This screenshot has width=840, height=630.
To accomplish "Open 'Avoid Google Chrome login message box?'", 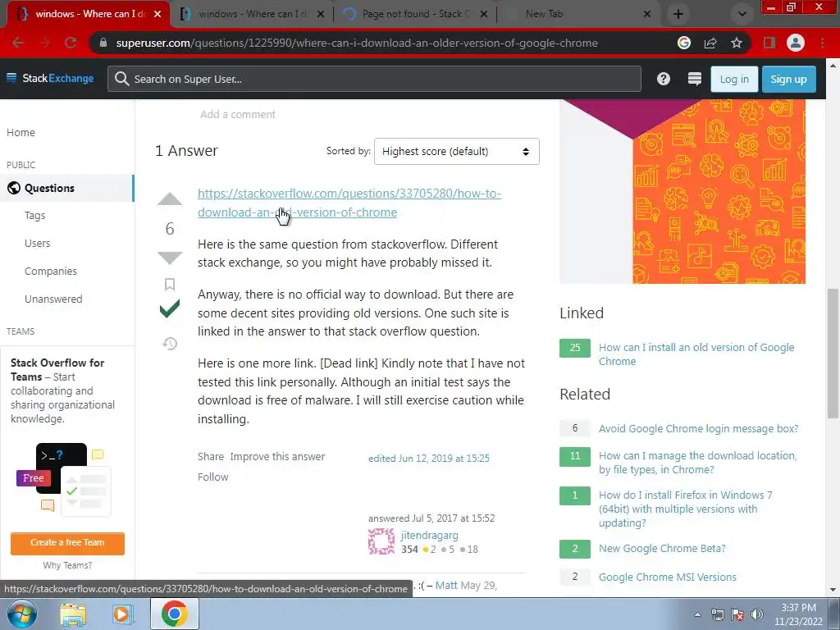I will click(x=698, y=428).
